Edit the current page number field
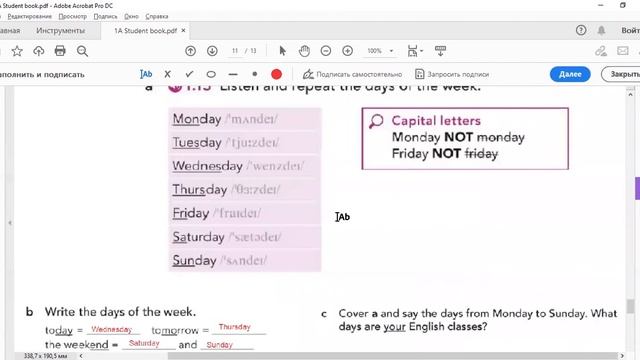This screenshot has width=640, height=360. [x=235, y=51]
